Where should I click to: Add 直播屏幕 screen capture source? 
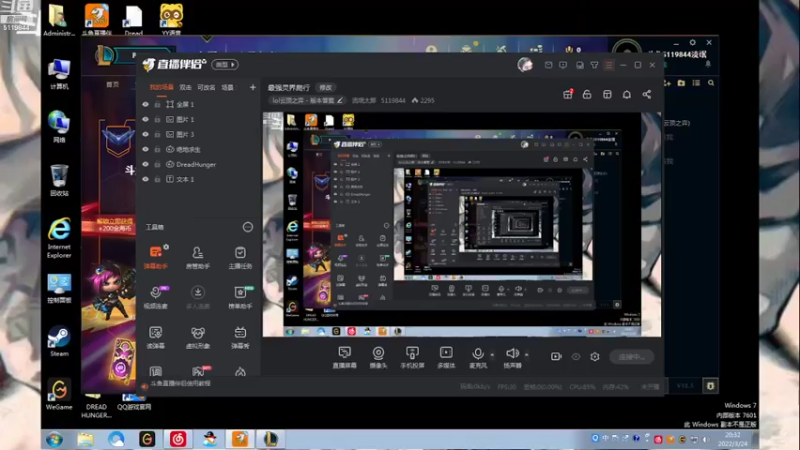344,357
